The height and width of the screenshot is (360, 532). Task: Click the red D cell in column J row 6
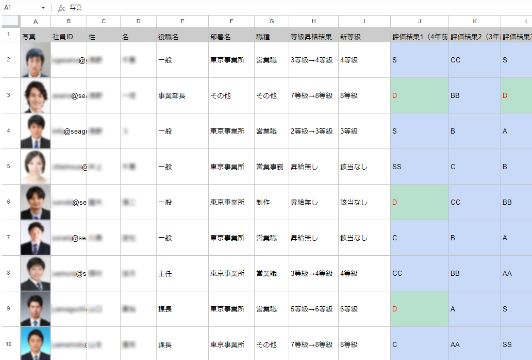419,202
